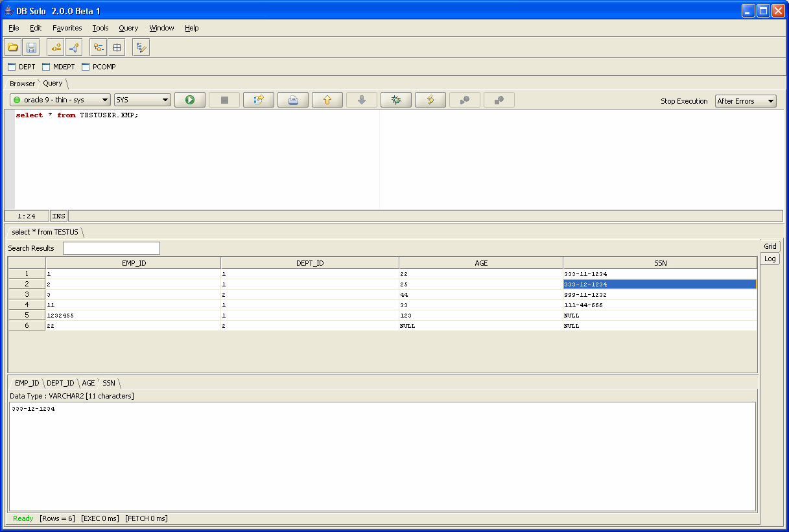This screenshot has width=789, height=532.
Task: Select the Query tab
Action: click(53, 83)
